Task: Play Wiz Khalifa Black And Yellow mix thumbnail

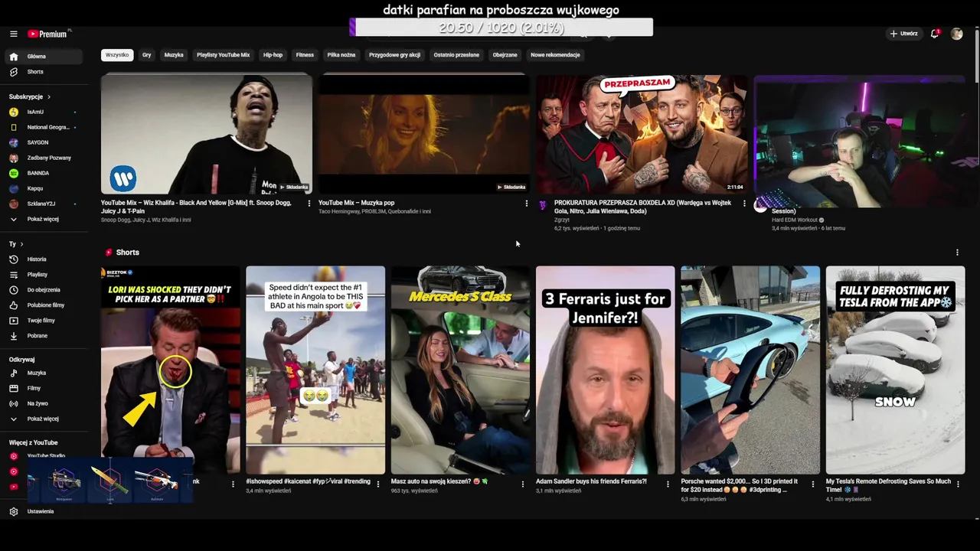Action: click(x=207, y=134)
